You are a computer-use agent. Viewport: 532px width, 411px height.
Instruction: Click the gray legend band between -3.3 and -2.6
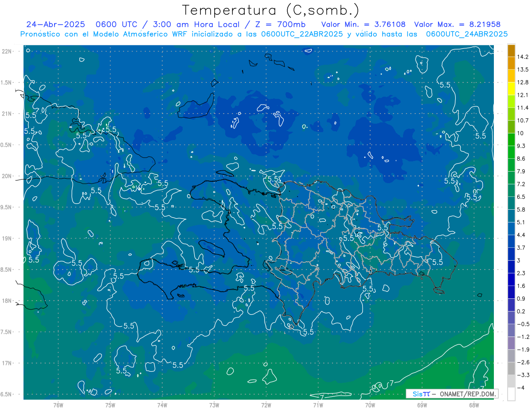pyautogui.click(x=511, y=369)
